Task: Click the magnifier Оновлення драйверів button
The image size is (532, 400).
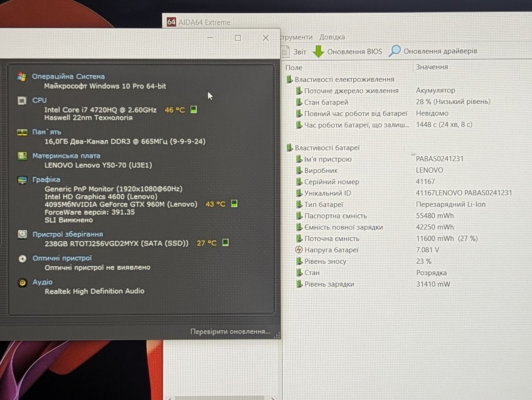Action: click(x=433, y=51)
